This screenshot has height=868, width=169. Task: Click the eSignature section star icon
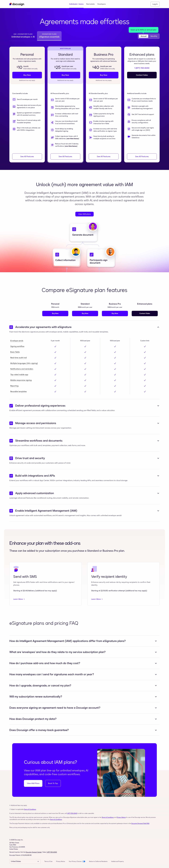tap(11, 327)
